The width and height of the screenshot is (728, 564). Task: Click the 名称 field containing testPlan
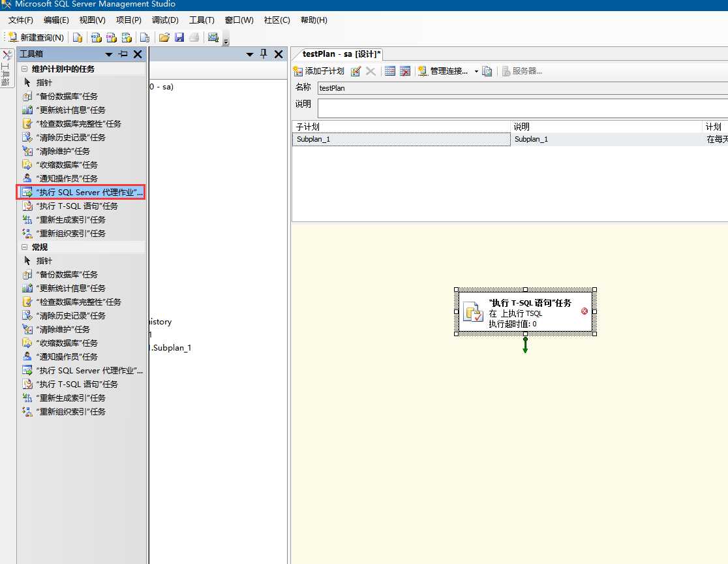click(523, 88)
